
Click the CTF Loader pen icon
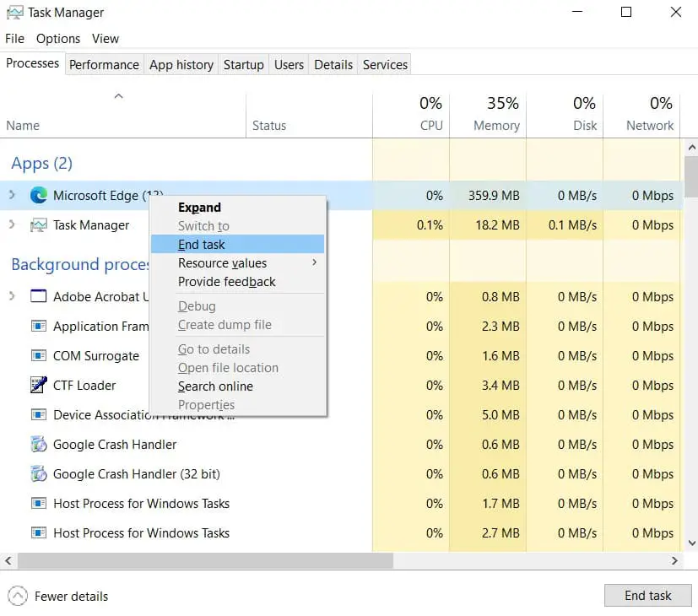[x=38, y=386]
